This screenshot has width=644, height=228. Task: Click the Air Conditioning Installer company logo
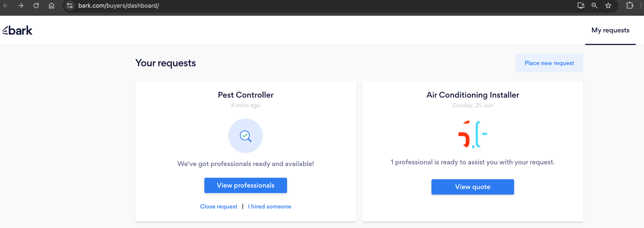(473, 134)
